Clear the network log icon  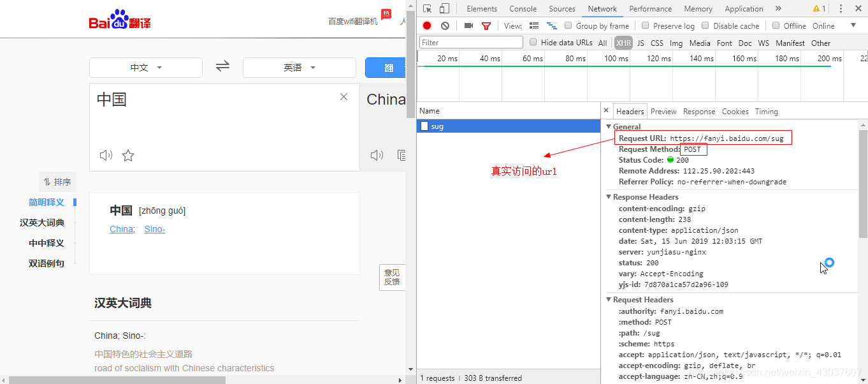[x=445, y=26]
